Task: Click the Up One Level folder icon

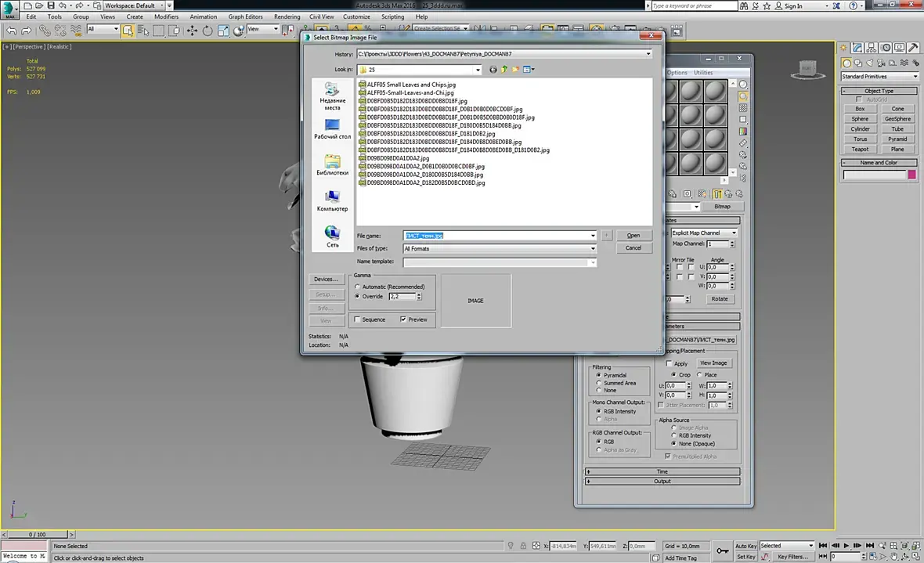Action: (x=505, y=70)
